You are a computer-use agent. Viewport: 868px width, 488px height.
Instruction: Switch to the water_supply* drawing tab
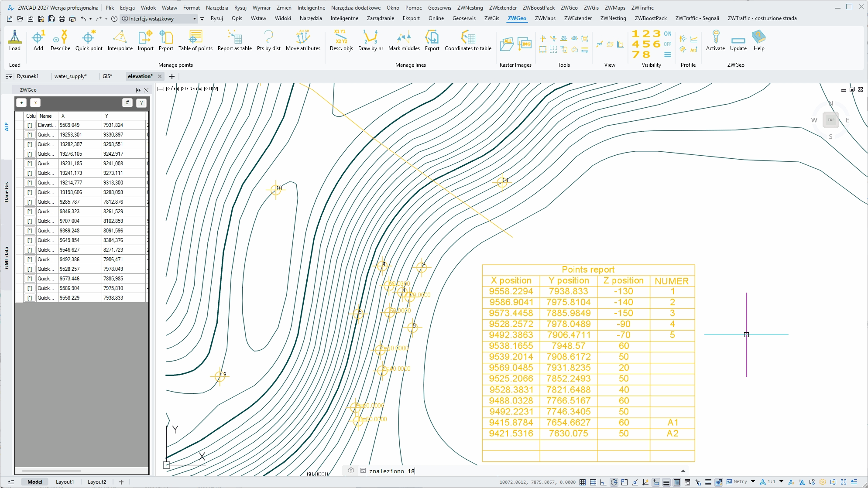[70, 76]
